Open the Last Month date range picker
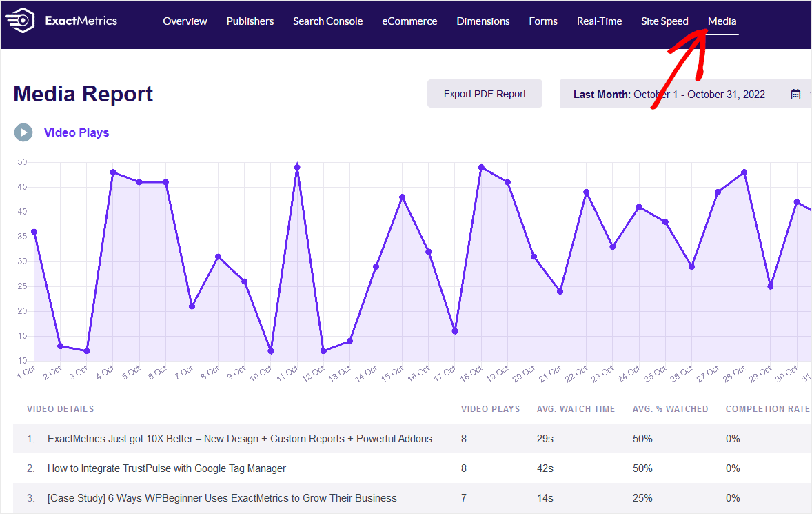 (x=686, y=95)
